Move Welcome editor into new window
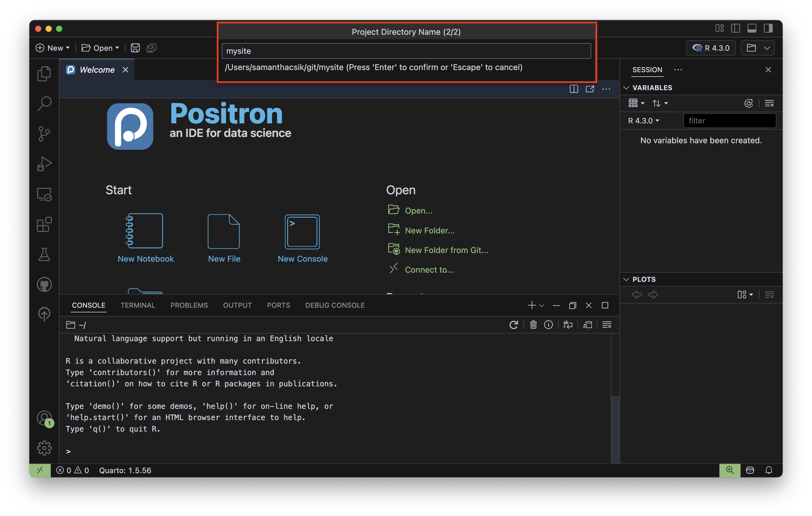 click(590, 89)
